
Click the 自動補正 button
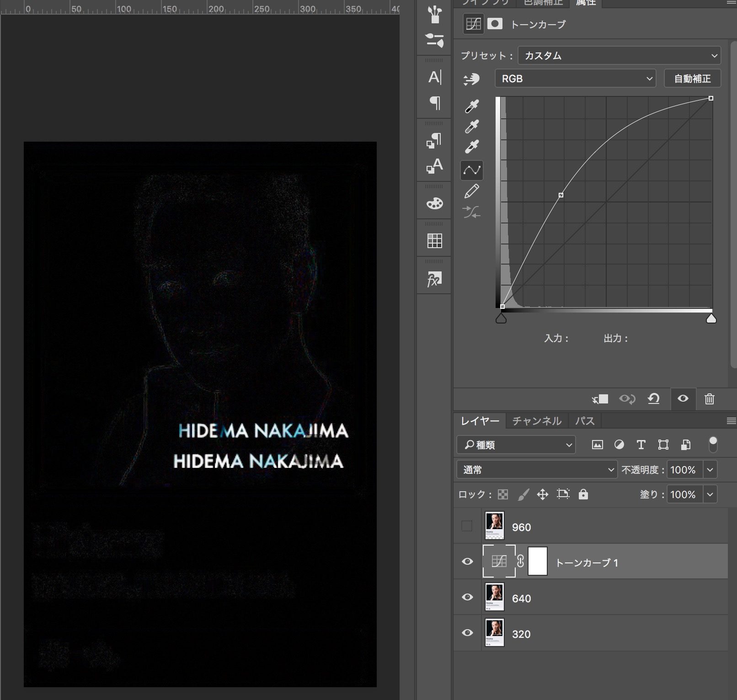692,79
